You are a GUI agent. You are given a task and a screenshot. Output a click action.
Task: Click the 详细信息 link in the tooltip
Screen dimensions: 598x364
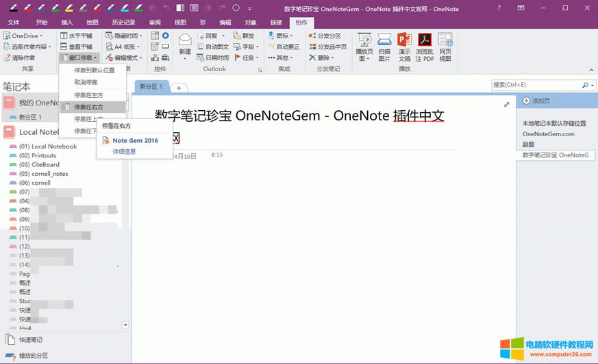(x=124, y=151)
